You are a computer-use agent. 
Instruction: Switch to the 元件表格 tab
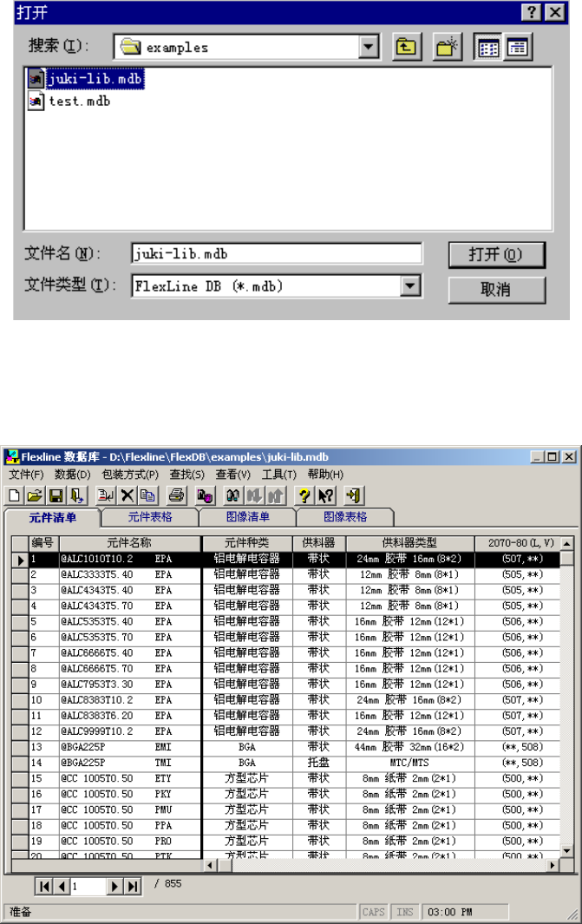(150, 517)
